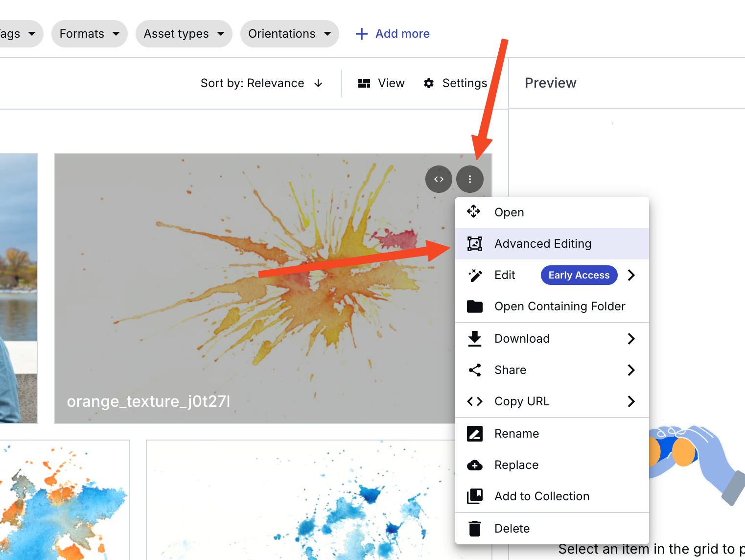Viewport: 745px width, 560px height.
Task: Change Sort by Relevance order
Action: [261, 83]
